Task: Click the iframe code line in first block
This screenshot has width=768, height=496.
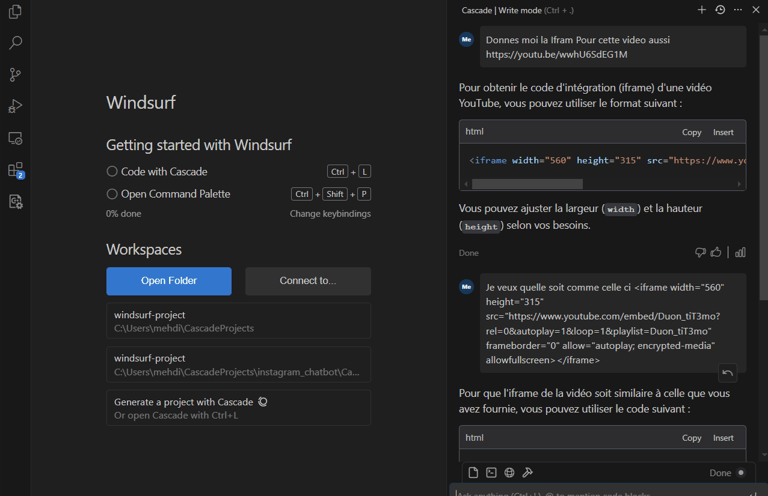Action: tap(607, 161)
